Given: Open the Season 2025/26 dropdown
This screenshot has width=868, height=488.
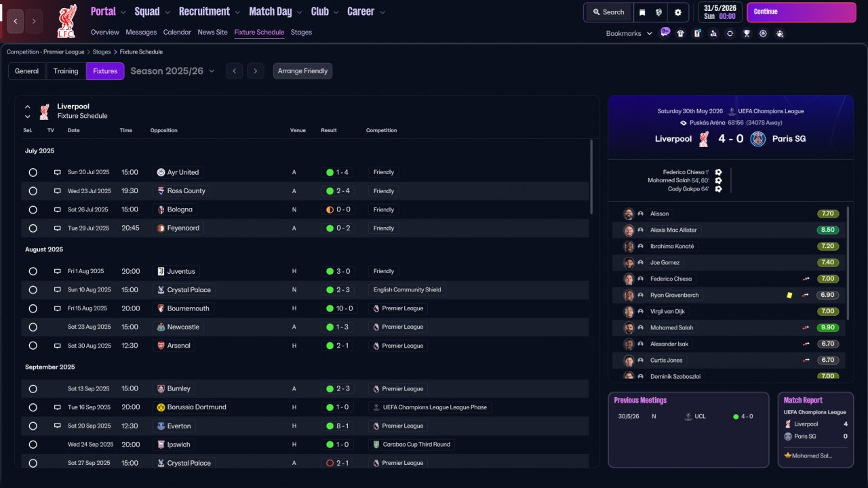Looking at the screenshot, I should pyautogui.click(x=172, y=71).
